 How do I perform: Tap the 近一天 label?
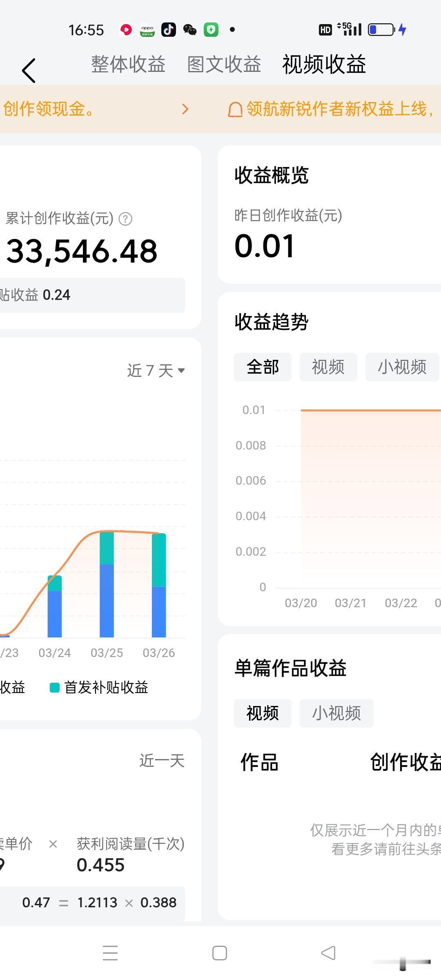(162, 761)
